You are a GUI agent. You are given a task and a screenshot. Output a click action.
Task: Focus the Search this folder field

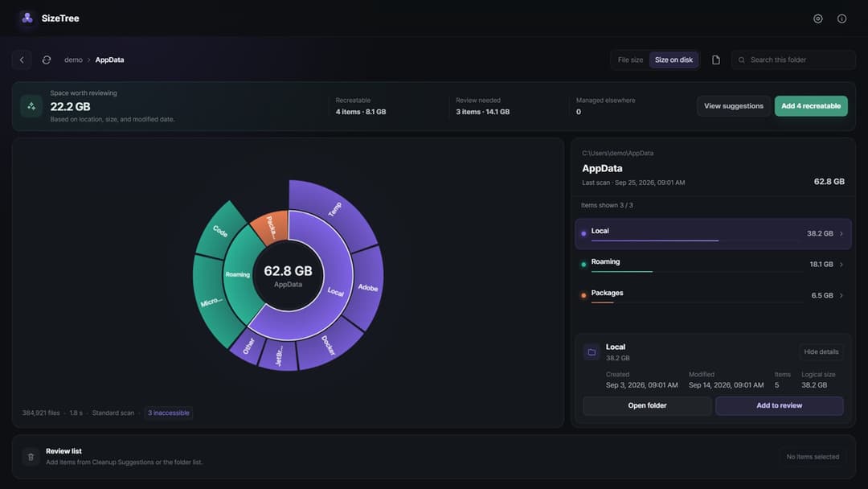(794, 60)
